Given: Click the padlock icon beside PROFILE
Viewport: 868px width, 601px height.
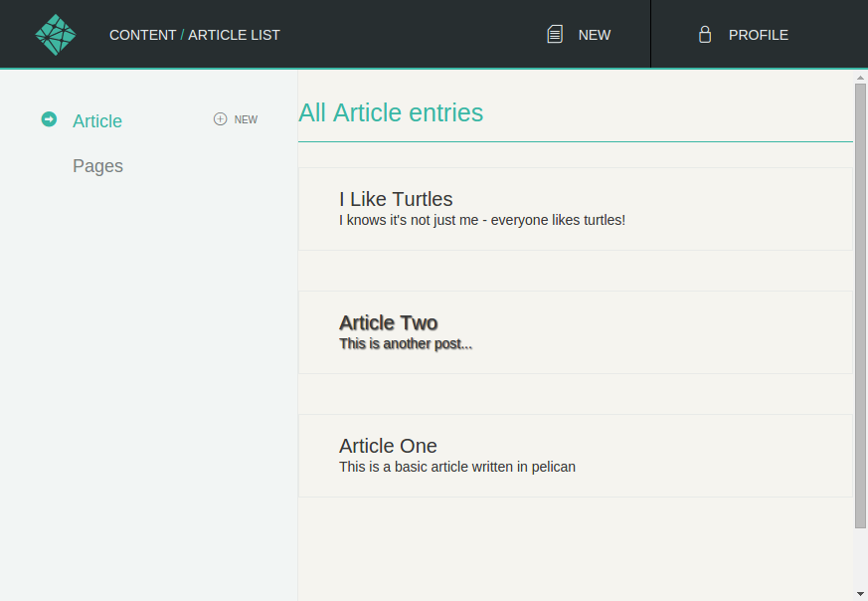Looking at the screenshot, I should (704, 33).
